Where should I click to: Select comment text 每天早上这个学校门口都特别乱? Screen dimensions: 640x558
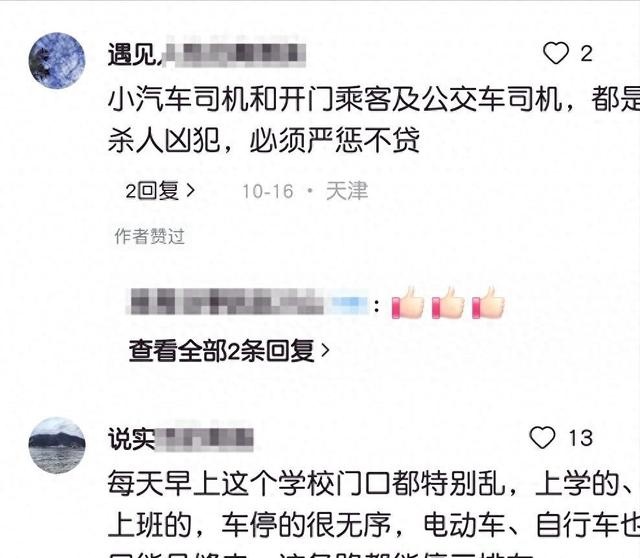coord(307,483)
